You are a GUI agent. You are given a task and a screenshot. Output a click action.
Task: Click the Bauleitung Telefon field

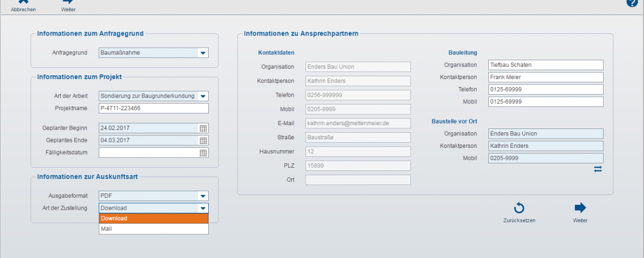[546, 89]
